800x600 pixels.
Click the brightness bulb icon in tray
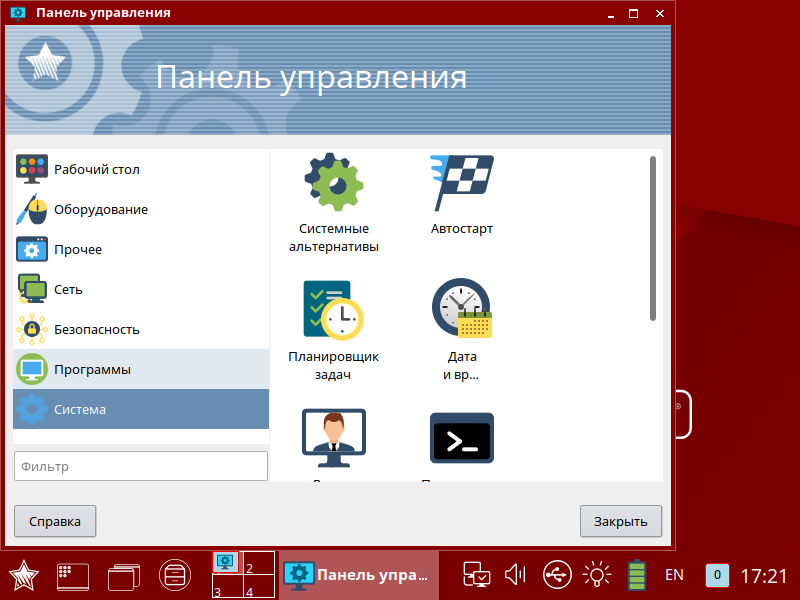tap(597, 574)
